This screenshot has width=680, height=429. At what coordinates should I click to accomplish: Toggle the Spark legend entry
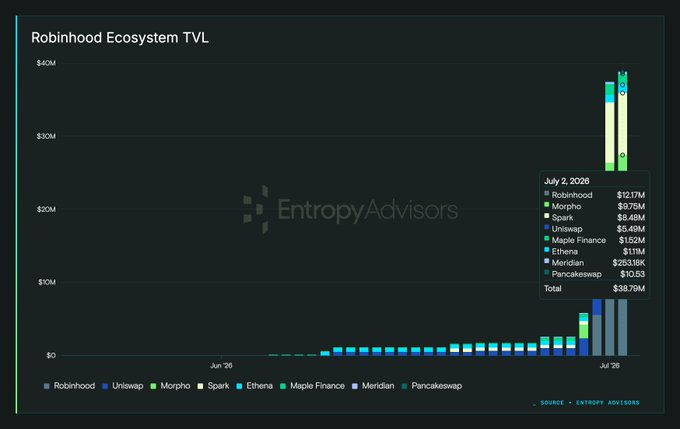[213, 386]
